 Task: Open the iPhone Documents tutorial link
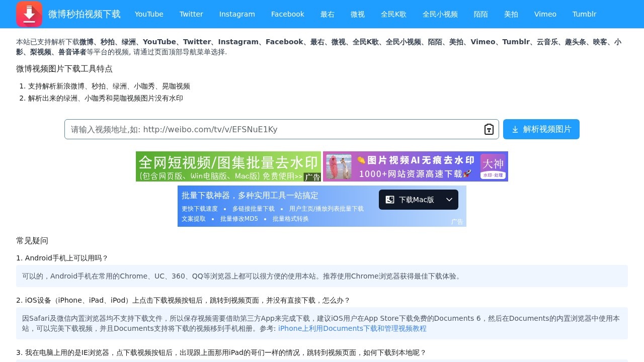[352, 328]
